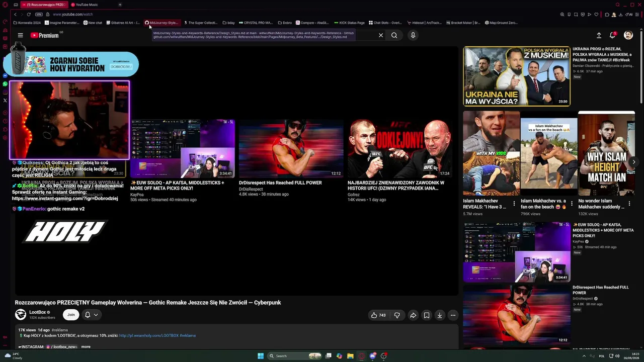Go back in browser history
Viewport: 644px width, 362px height.
(15, 14)
